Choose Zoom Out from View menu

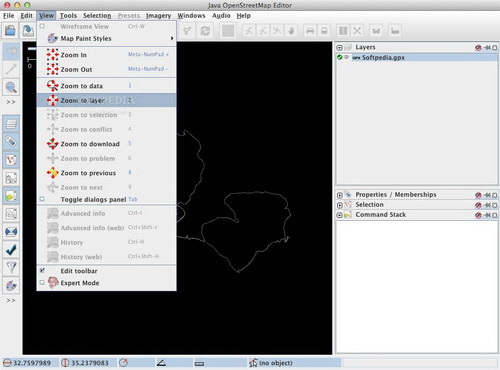click(x=106, y=69)
